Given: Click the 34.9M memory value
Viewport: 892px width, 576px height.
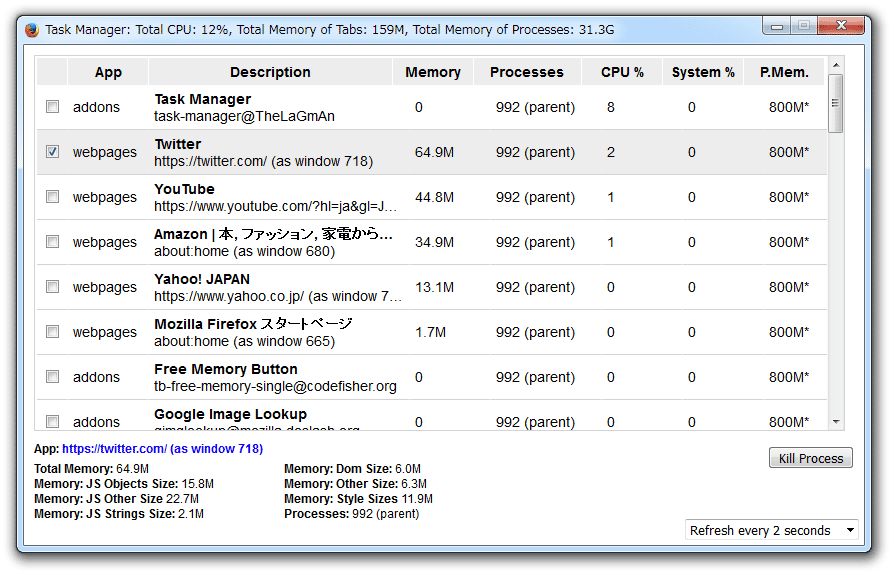Looking at the screenshot, I should tap(434, 242).
